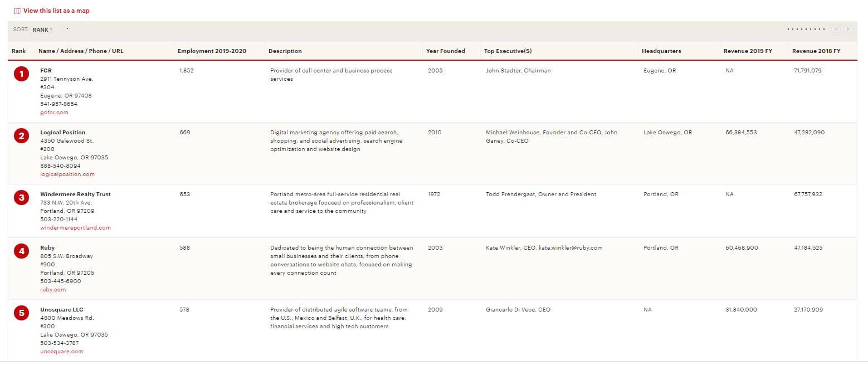Click the Name / Address / Phone / URL header
Screen dimensions: 868x365
click(x=81, y=51)
